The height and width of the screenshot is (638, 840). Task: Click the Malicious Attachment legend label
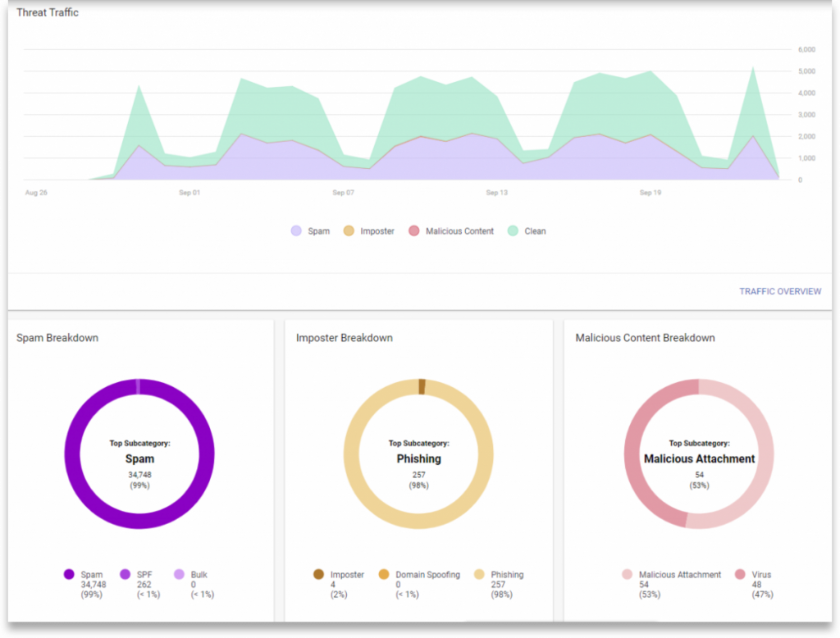click(x=680, y=575)
